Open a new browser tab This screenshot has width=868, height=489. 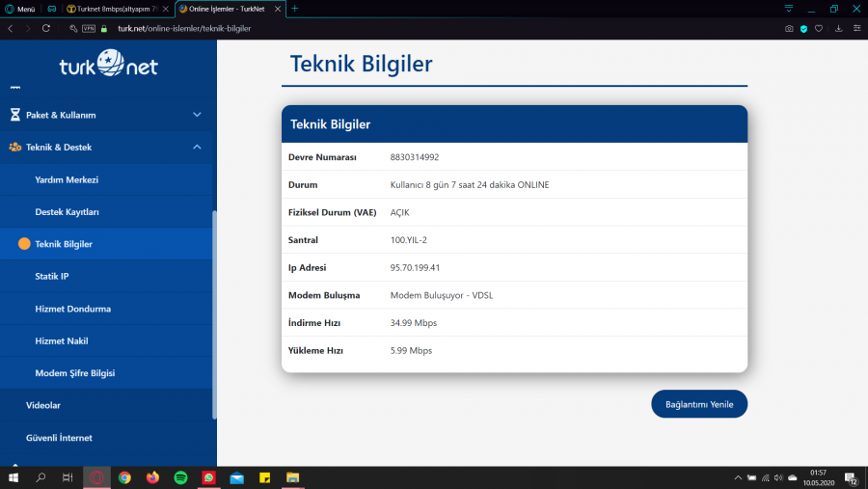point(295,9)
